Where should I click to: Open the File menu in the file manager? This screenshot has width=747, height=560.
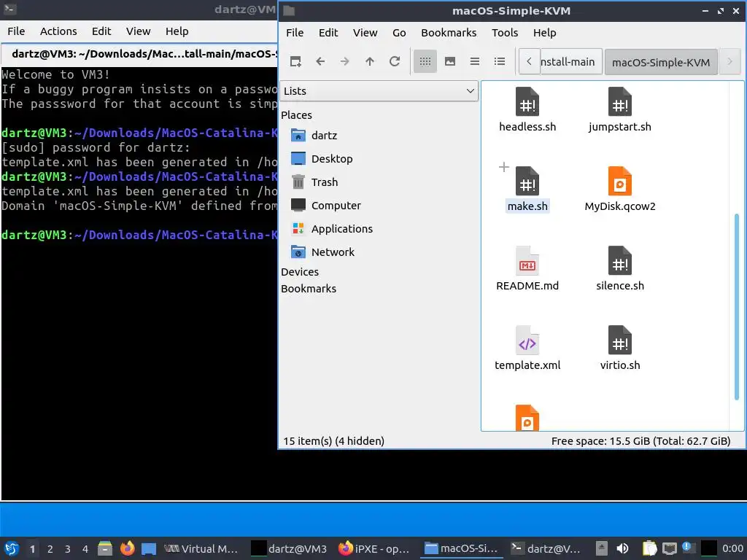295,33
